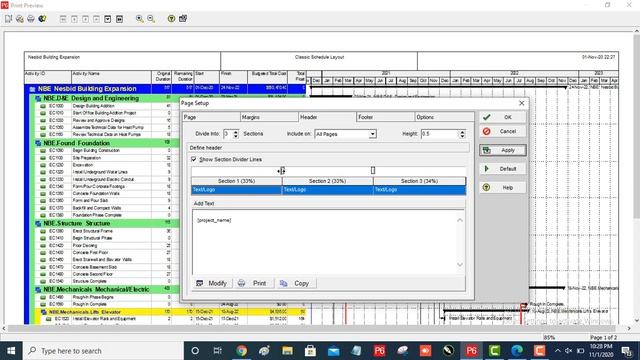Click the Design and Engineering WBS icon
640x360 pixels.
(38, 99)
